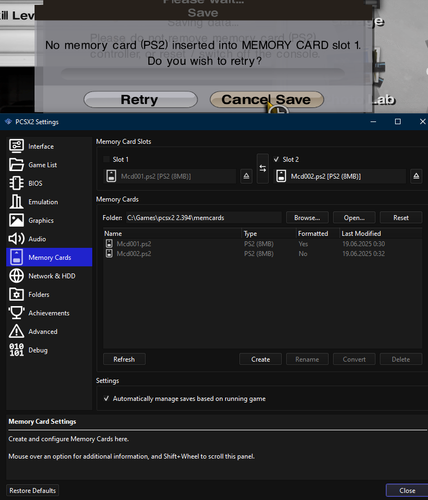The image size is (428, 500).
Task: Open the Game List settings page
Action: click(49, 165)
